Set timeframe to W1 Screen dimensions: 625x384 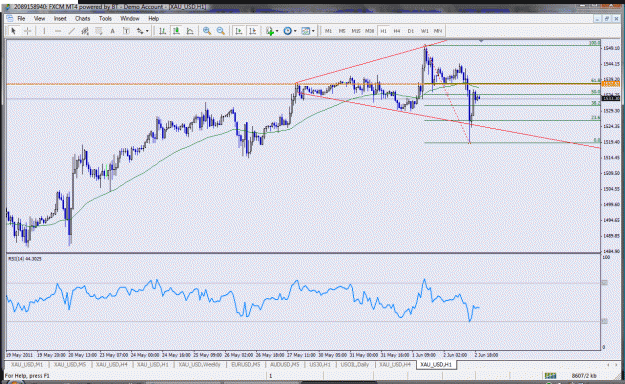[x=425, y=31]
